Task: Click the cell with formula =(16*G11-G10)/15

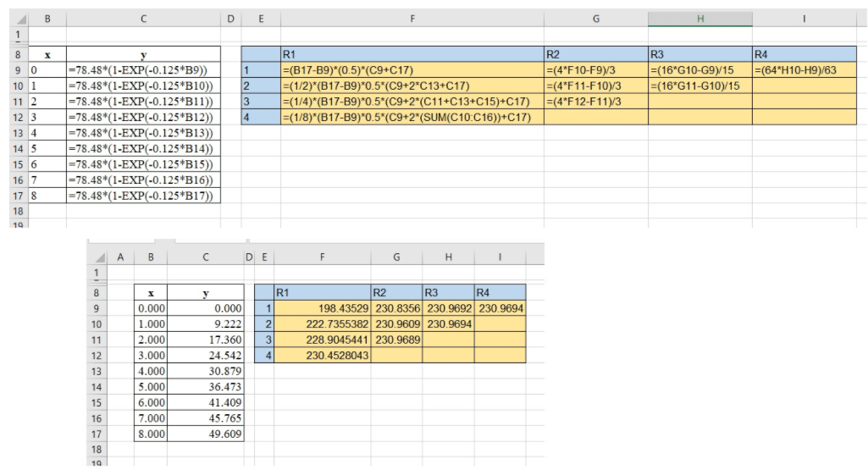Action: click(x=699, y=86)
